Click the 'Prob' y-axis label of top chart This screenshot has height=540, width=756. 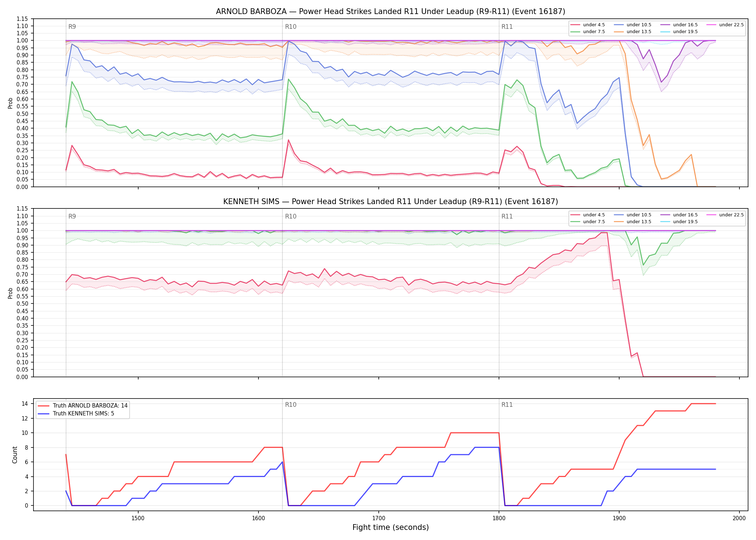(10, 103)
